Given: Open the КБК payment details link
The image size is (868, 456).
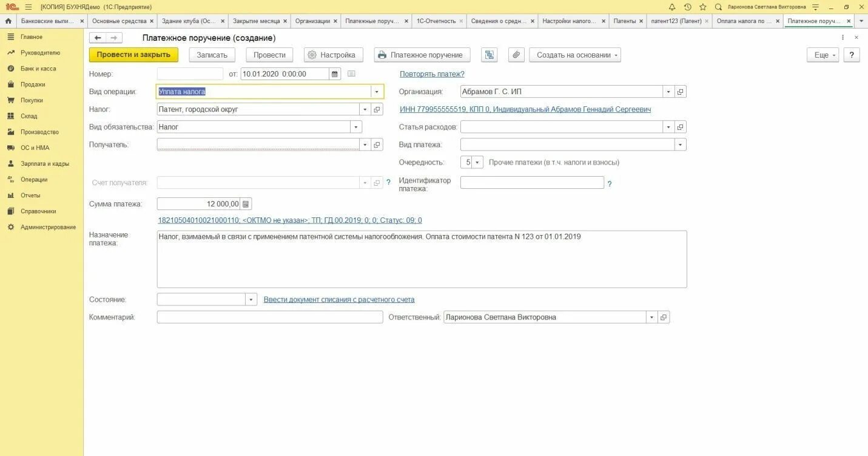Looking at the screenshot, I should pos(290,220).
